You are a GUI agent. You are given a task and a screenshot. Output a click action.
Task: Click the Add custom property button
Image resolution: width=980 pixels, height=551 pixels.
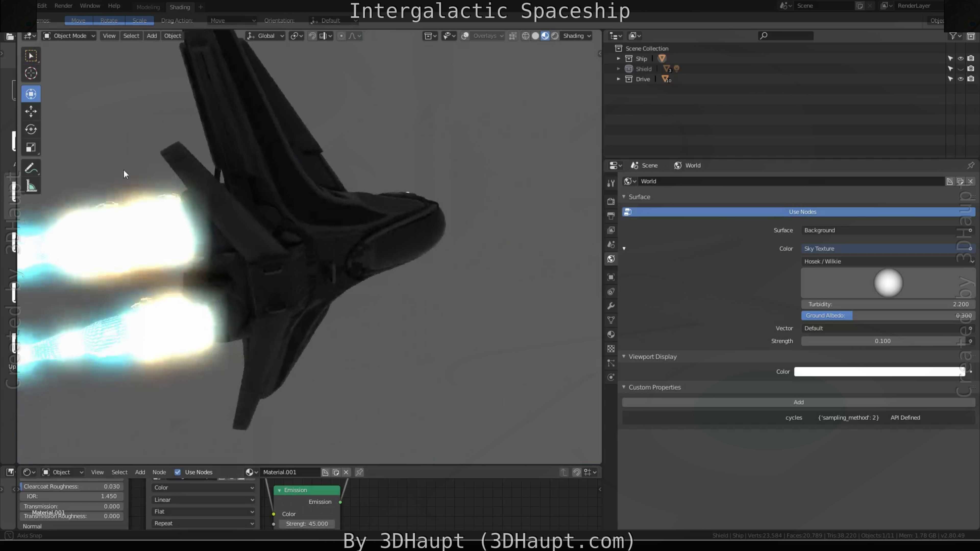(798, 402)
